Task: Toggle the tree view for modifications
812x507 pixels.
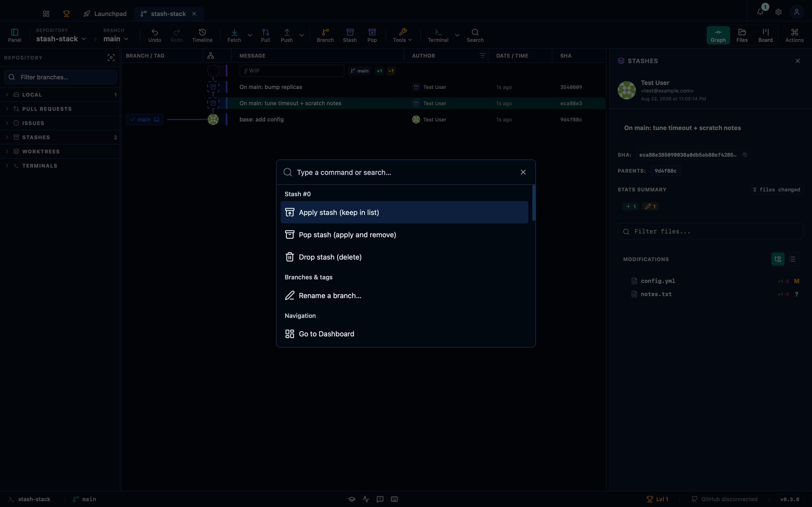Action: coord(778,259)
